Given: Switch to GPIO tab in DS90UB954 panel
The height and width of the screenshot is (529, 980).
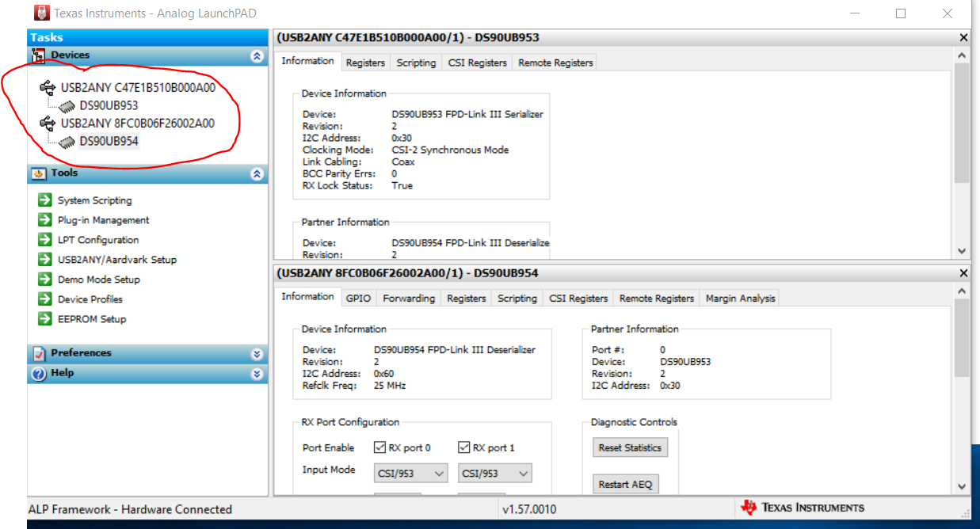Looking at the screenshot, I should click(x=358, y=299).
